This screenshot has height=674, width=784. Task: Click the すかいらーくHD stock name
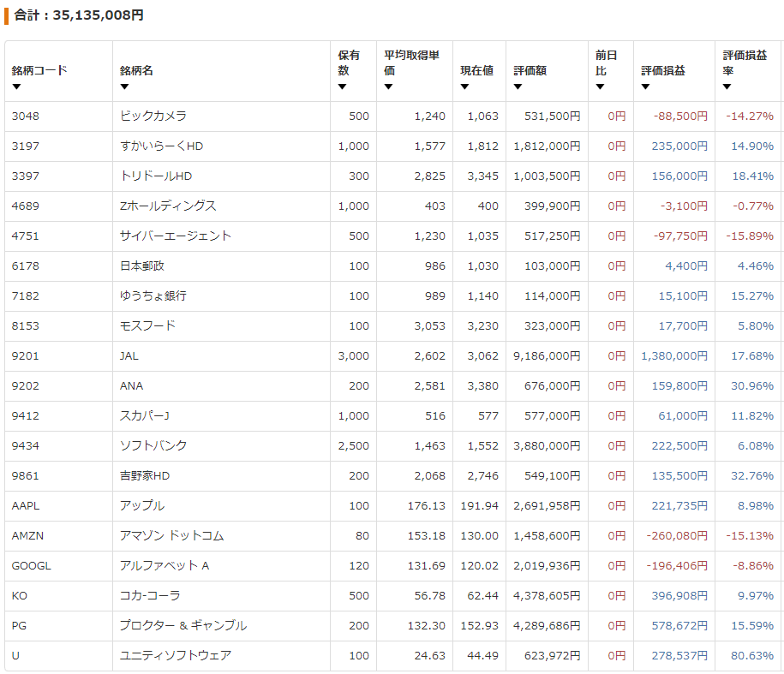161,146
